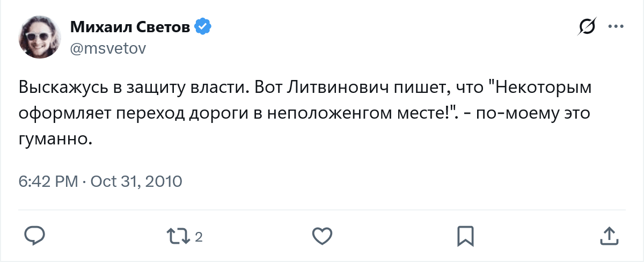This screenshot has width=644, height=262.
Task: Click the retweet count number 2
Action: point(199,236)
